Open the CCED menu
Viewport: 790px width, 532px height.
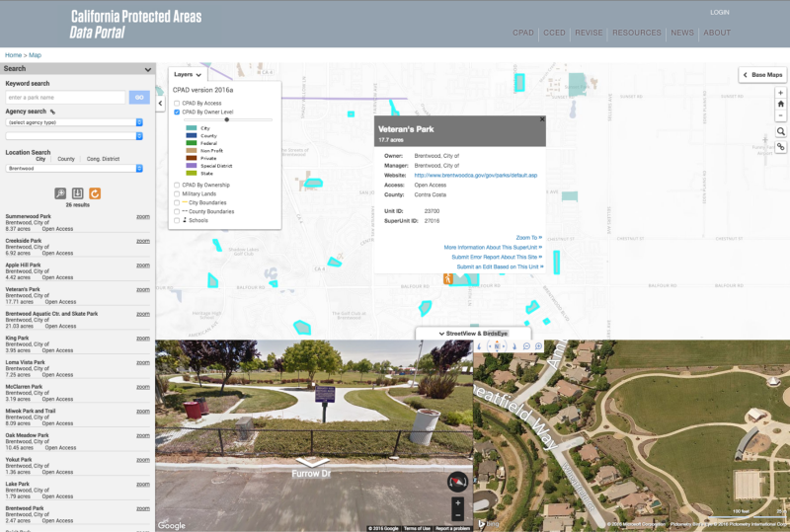coord(554,33)
